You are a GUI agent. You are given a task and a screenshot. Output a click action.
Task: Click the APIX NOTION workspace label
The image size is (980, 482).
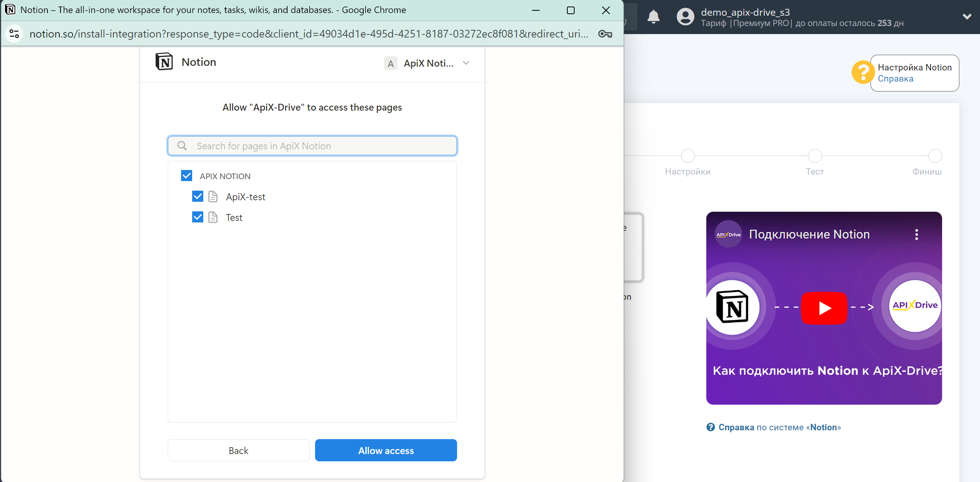coord(225,176)
